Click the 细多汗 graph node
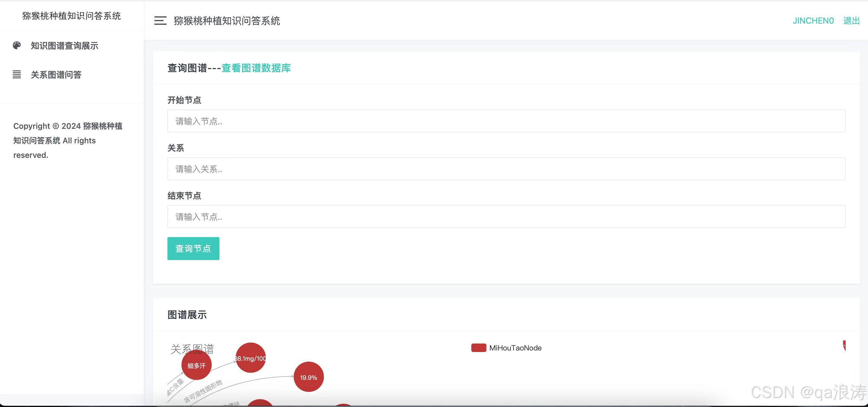Screen dimensions: 868x407 196,366
